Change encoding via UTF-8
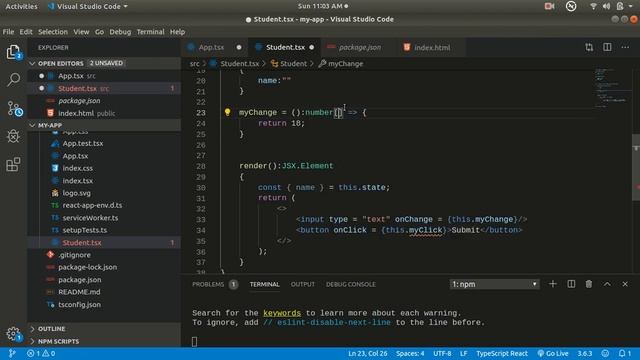The width and height of the screenshot is (640, 360). tap(442, 353)
